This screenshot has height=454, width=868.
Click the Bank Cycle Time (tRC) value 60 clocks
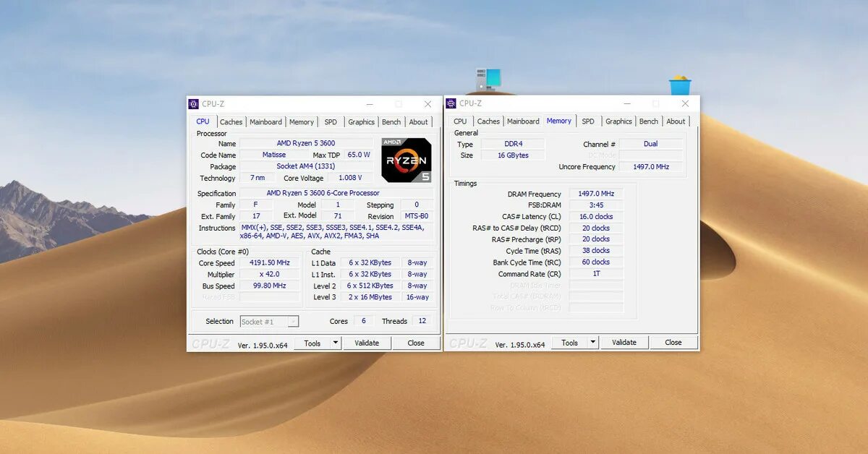596,262
